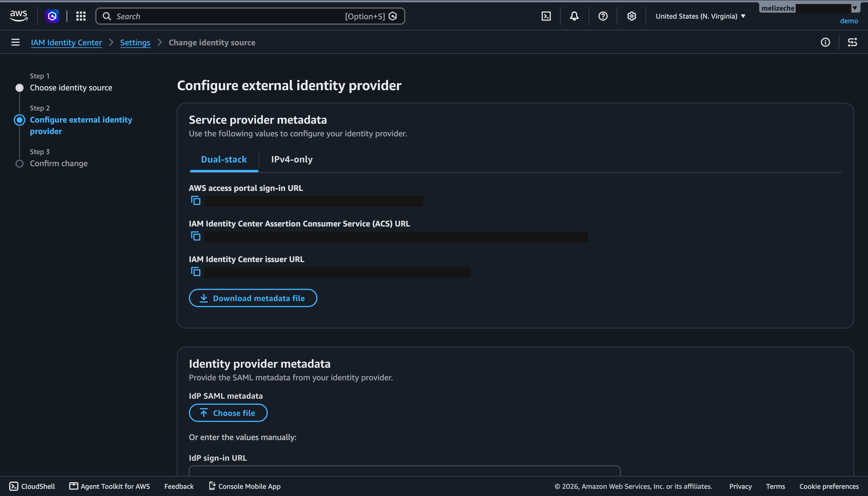Viewport: 868px width, 496px height.
Task: Open the settings gear icon
Action: (631, 16)
